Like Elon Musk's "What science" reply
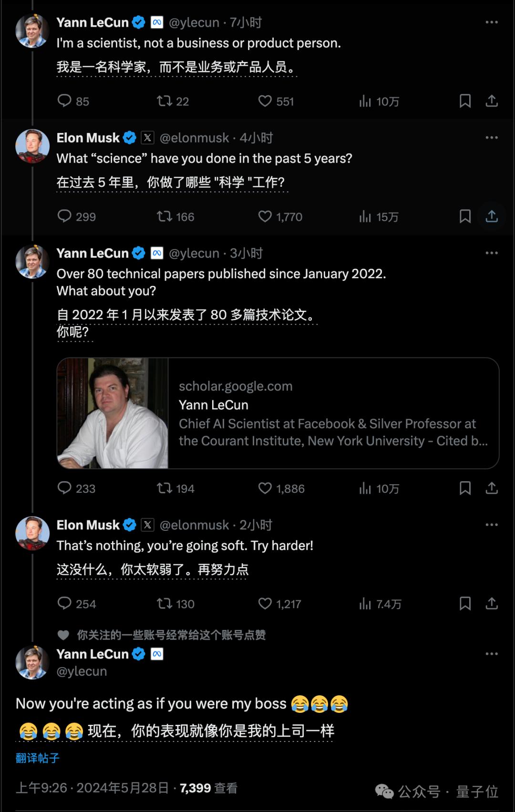This screenshot has width=515, height=812. click(x=265, y=217)
